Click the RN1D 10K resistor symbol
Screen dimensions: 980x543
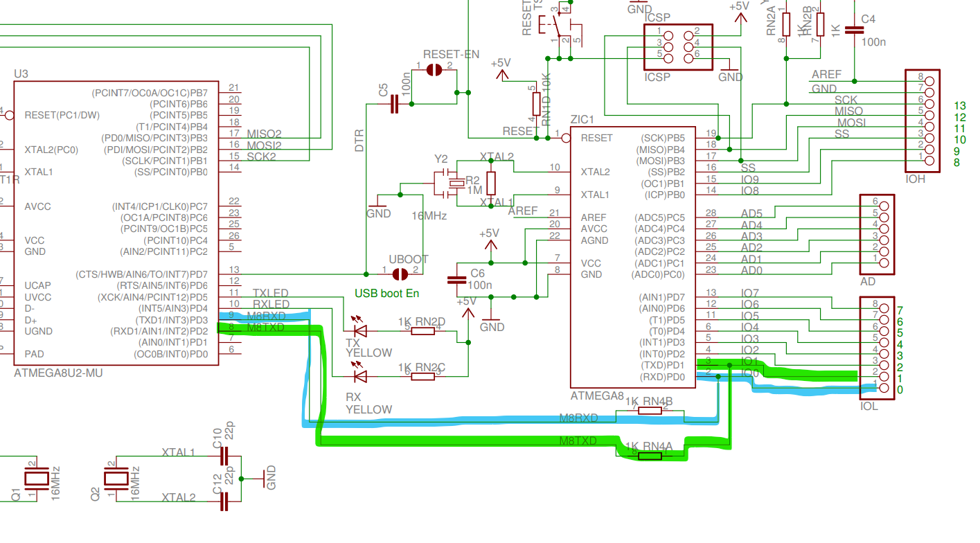pos(536,104)
